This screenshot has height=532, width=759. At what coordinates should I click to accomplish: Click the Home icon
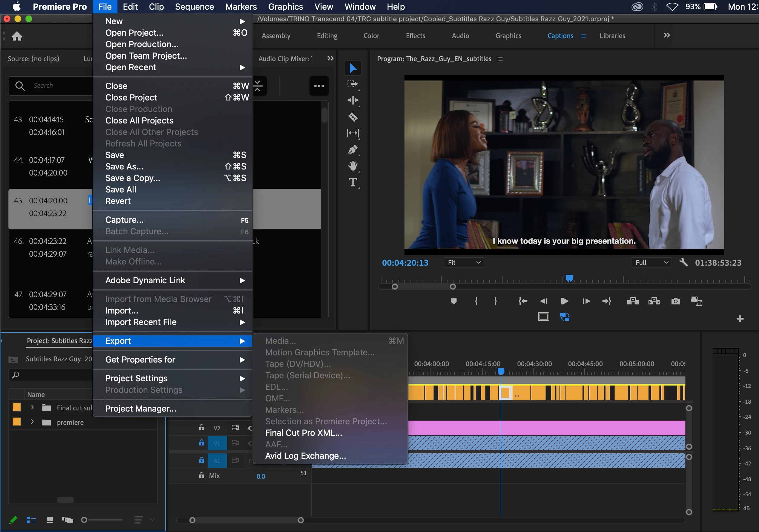[x=17, y=36]
